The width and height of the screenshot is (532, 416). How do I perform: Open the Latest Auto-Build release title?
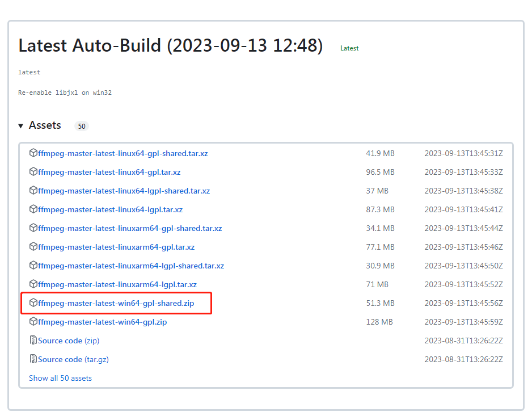tap(170, 46)
